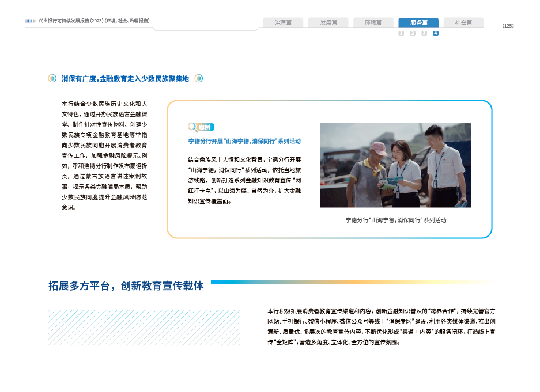Click the active subsection marker 4
The width and height of the screenshot is (540, 392).
pyautogui.click(x=436, y=33)
